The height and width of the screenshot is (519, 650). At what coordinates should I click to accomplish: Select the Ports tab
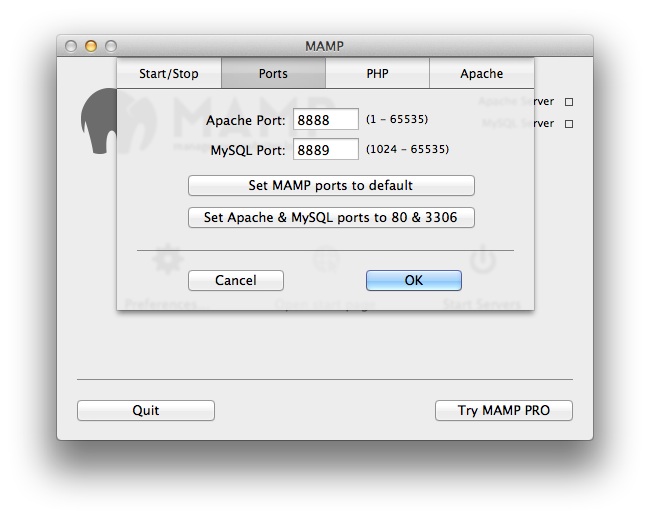(x=273, y=73)
